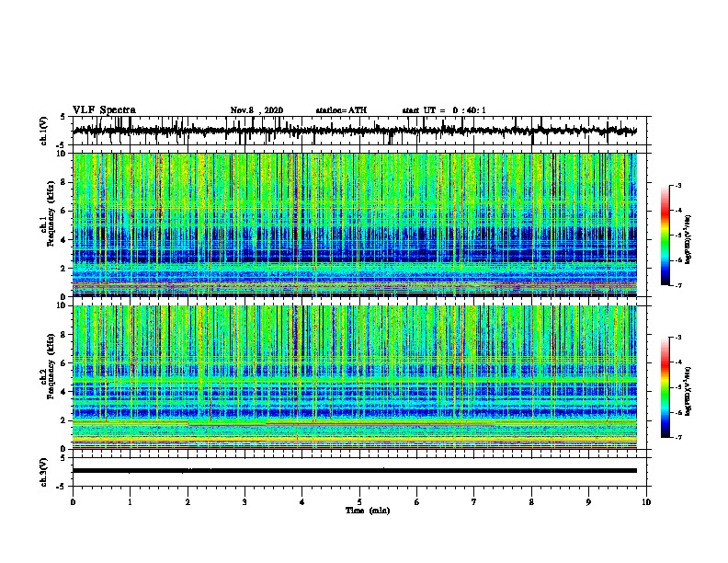Click the "8" frequency tick on ch.2 spectrogram
The image size is (728, 563).
64,335
